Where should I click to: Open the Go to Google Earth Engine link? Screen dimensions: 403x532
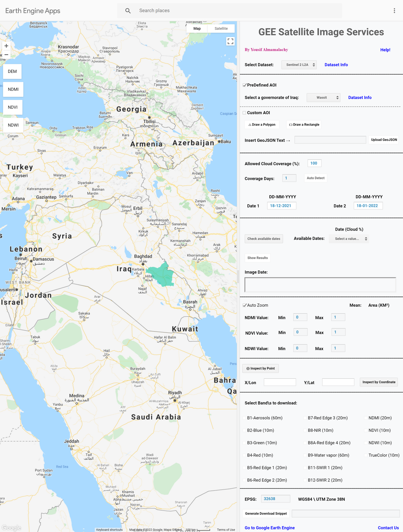pos(269,528)
